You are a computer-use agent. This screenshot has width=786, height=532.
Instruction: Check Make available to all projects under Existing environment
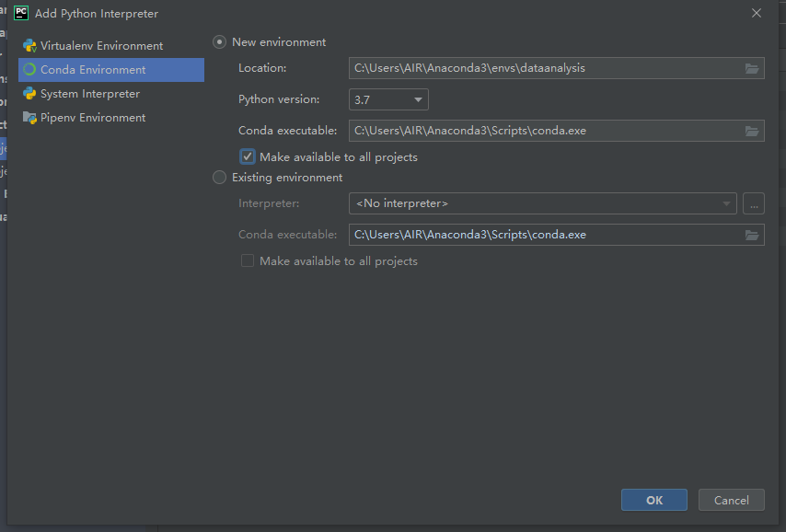248,260
